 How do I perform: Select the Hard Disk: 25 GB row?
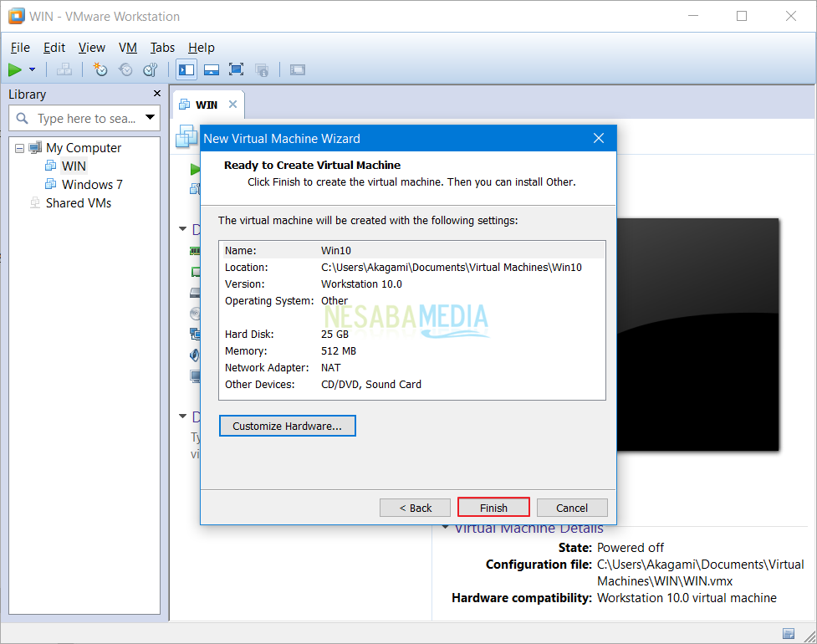tap(414, 334)
